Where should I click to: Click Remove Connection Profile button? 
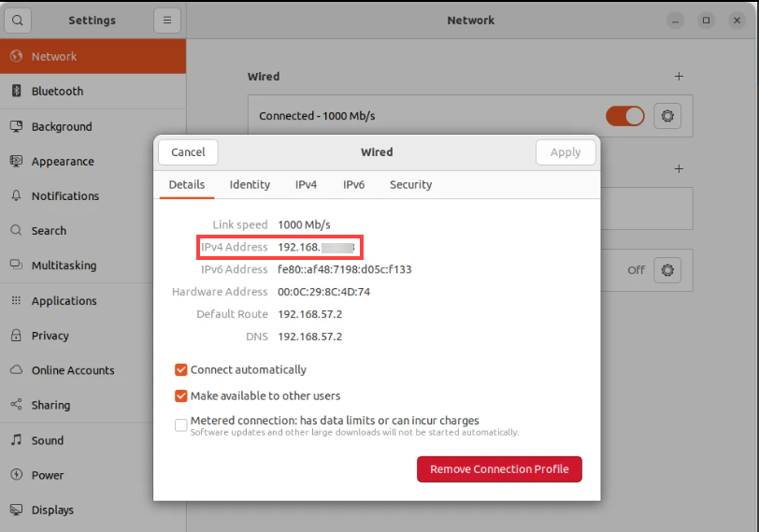click(x=499, y=469)
